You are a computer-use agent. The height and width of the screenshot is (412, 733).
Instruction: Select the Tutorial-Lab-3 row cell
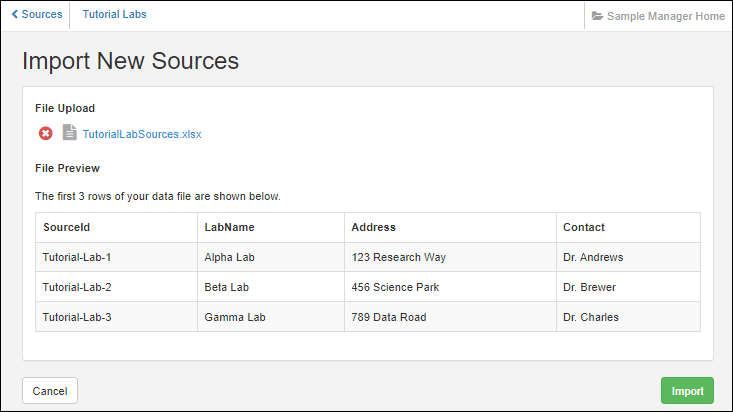point(77,317)
